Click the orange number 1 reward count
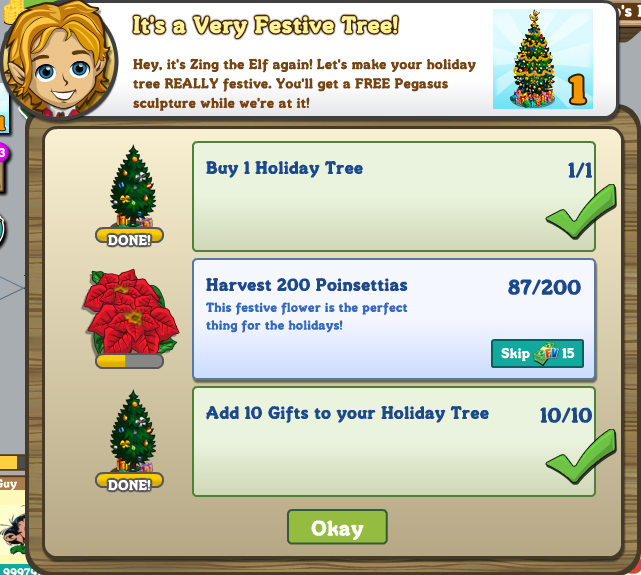 tap(578, 89)
